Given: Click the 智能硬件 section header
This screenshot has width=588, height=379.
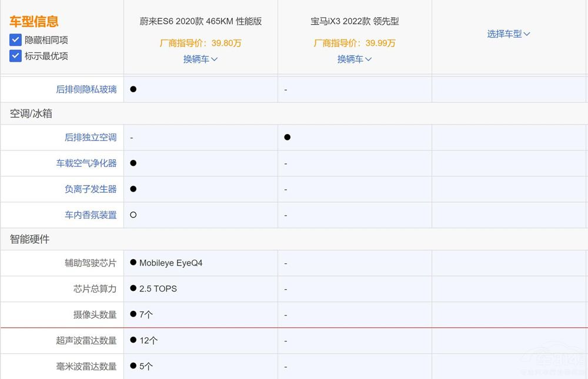Looking at the screenshot, I should [29, 239].
